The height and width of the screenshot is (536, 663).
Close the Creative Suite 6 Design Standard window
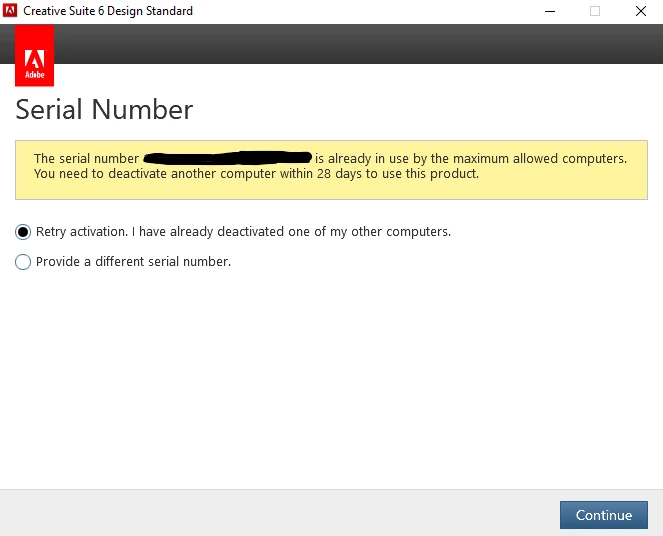click(641, 11)
